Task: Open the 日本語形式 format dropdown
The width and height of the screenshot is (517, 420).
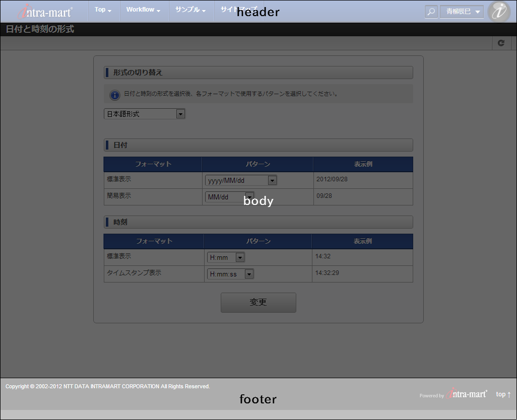Action: tap(145, 114)
